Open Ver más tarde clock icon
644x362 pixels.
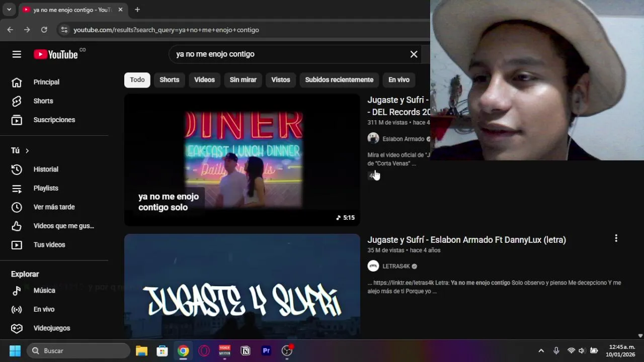(x=17, y=207)
